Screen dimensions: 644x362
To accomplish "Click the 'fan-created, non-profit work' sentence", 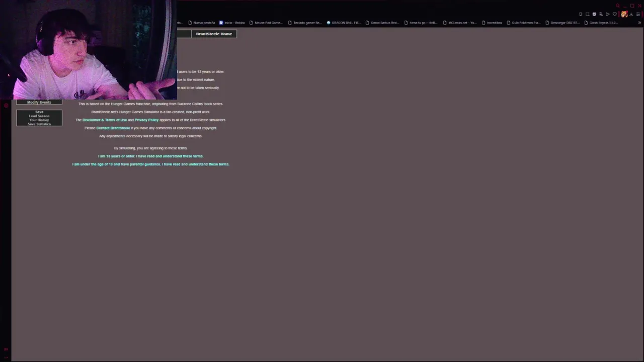I will pyautogui.click(x=150, y=112).
